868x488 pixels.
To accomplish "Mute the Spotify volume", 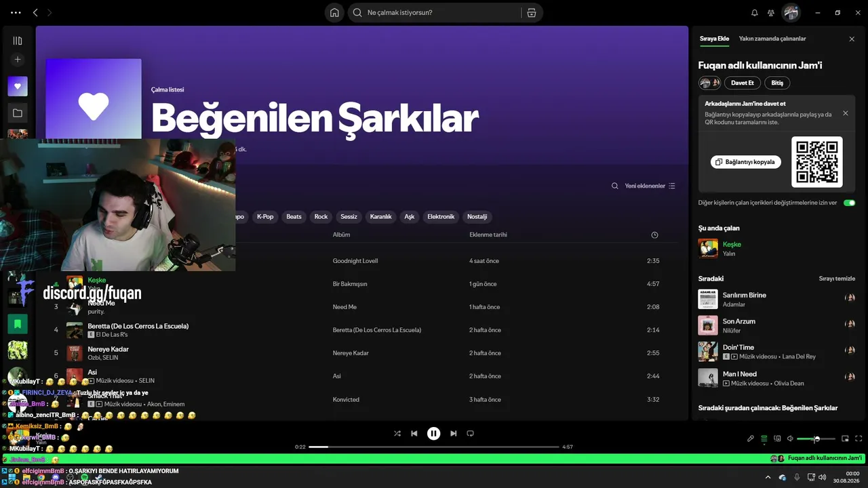I will [x=790, y=439].
